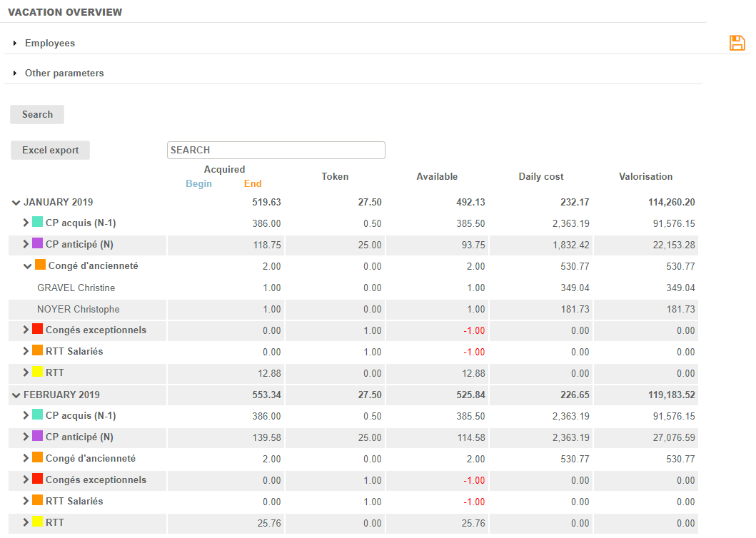
Task: Click the yellow RTT swatch in January
Action: (x=38, y=372)
